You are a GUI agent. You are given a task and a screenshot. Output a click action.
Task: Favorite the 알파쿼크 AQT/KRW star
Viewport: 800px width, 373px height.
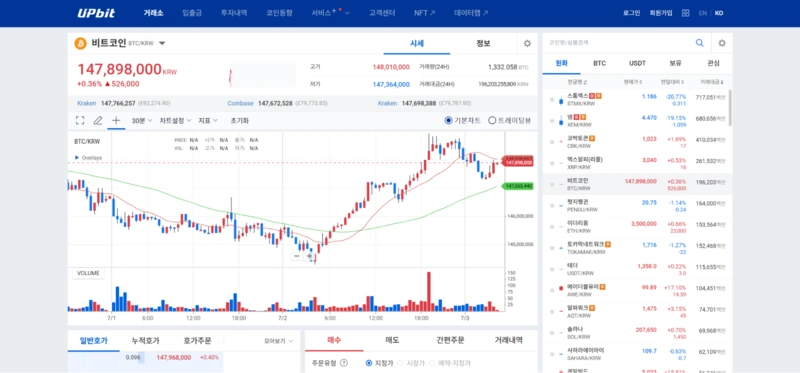click(552, 312)
